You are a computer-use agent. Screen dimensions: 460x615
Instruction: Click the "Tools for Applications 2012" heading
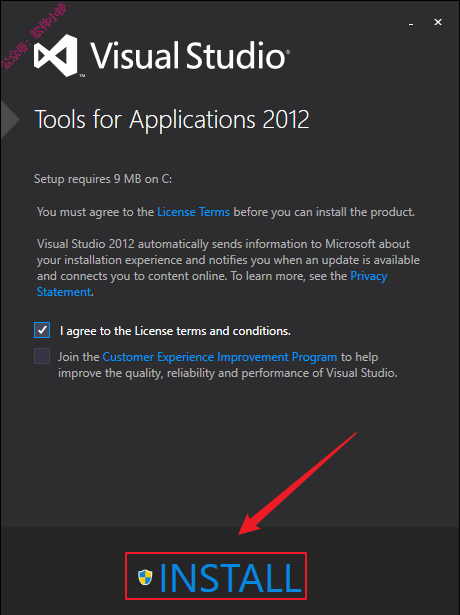172,119
